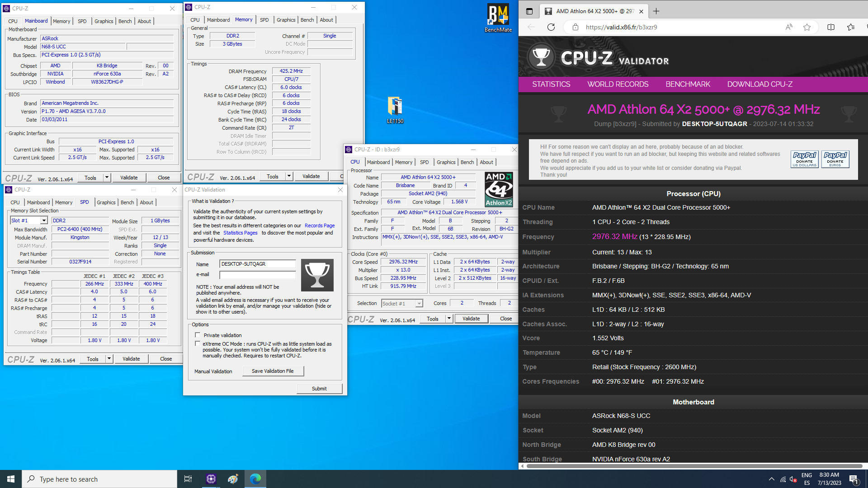Click Tools button in Memory window
This screenshot has width=868, height=488.
pos(273,176)
